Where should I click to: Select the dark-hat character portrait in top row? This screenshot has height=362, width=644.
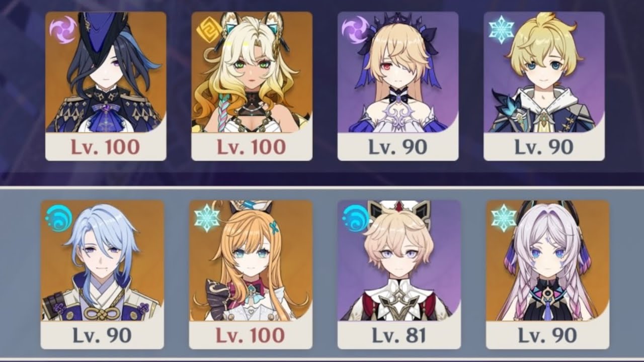tap(106, 72)
